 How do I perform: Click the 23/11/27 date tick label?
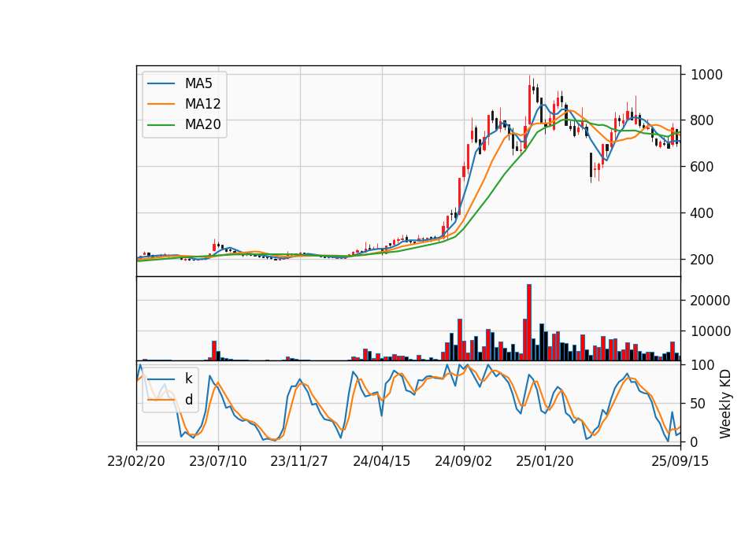pos(299,461)
